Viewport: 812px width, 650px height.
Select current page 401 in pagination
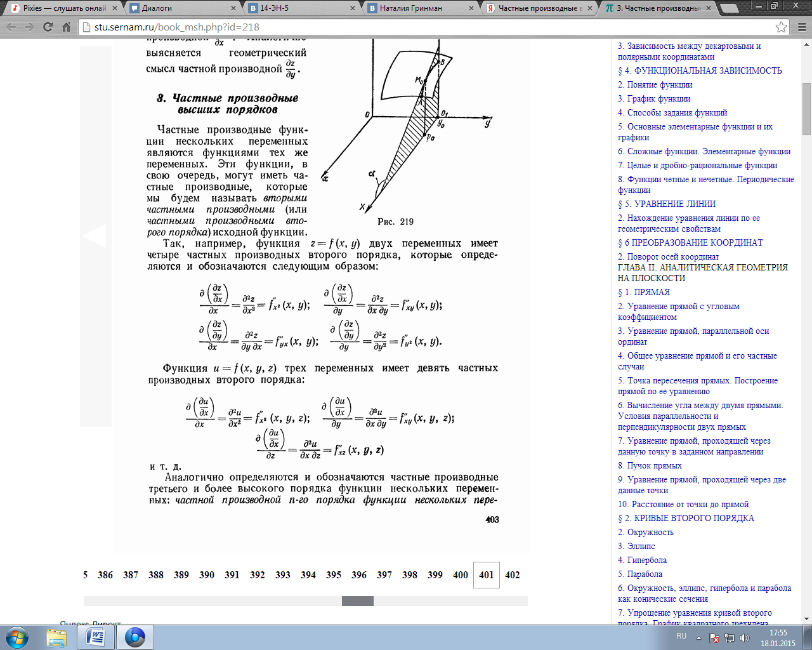point(487,575)
